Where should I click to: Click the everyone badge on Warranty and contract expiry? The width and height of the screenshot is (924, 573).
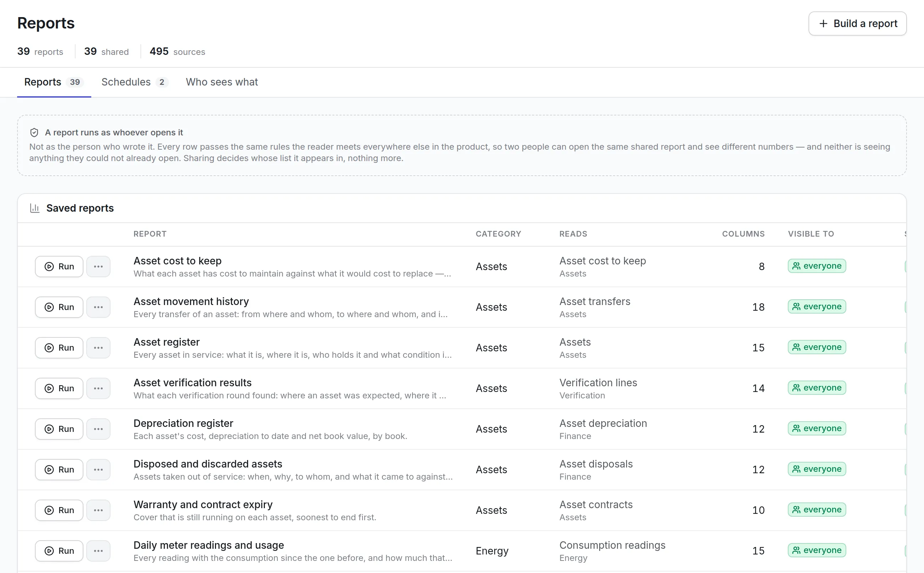(817, 509)
